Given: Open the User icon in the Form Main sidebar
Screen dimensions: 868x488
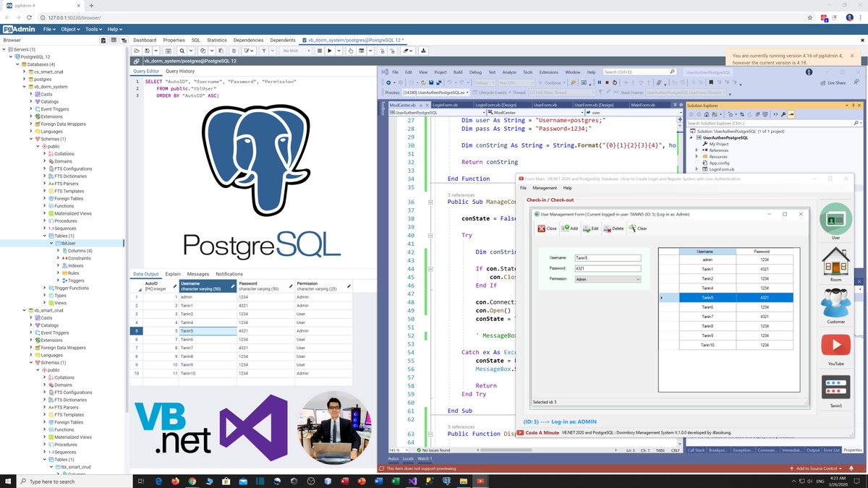Looking at the screenshot, I should tap(835, 218).
